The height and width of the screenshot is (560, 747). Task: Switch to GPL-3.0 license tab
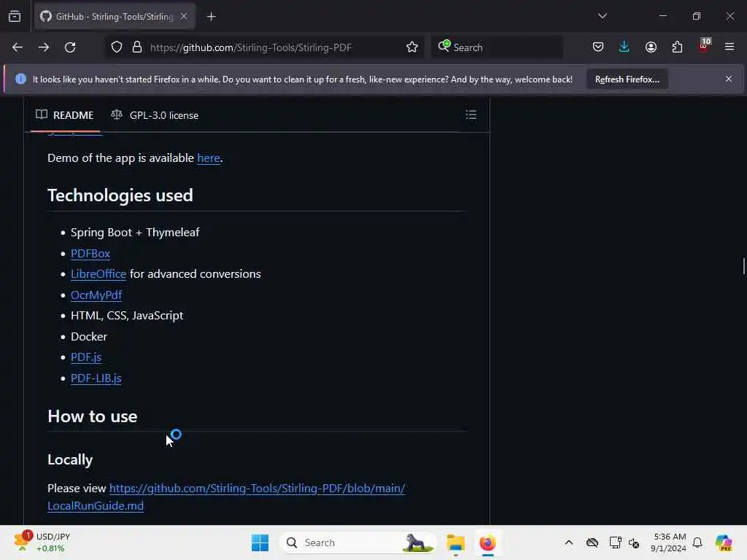pyautogui.click(x=155, y=115)
